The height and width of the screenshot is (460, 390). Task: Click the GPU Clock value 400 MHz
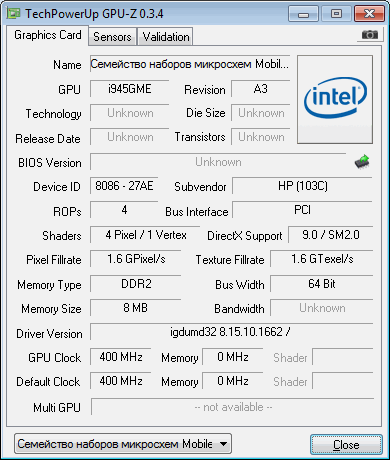click(121, 357)
